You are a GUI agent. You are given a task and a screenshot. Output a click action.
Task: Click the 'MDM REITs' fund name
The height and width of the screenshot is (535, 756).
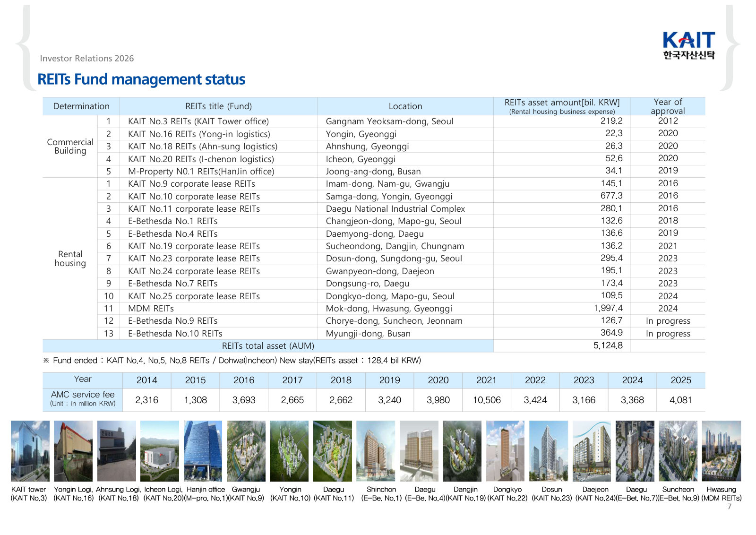tap(151, 309)
